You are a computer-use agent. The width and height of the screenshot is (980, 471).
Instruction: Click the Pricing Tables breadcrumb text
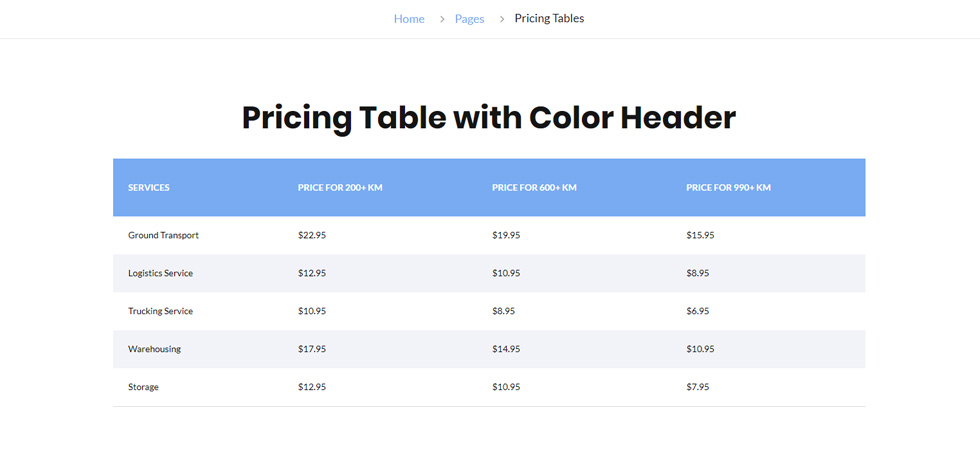pyautogui.click(x=549, y=19)
